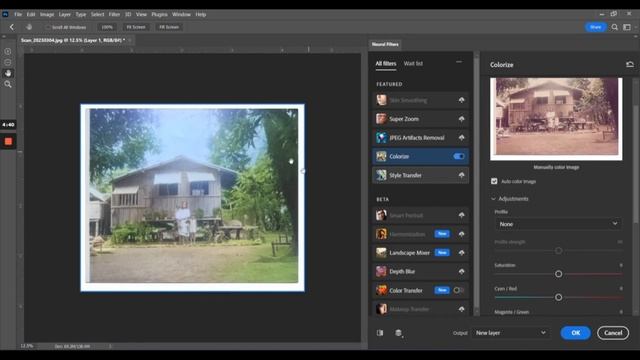Click hand tool preset icon in options bar
The height and width of the screenshot is (360, 640).
(x=29, y=27)
